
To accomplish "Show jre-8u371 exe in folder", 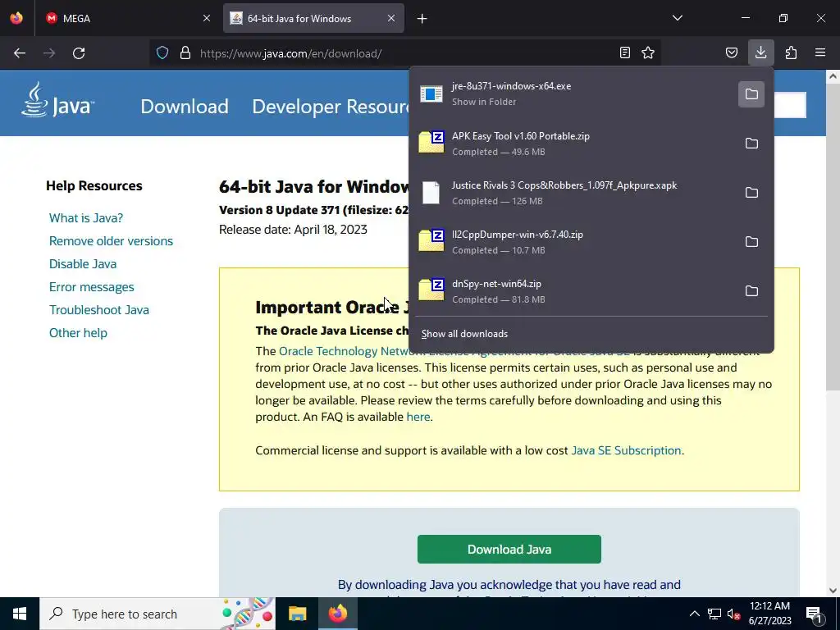I will (x=751, y=94).
